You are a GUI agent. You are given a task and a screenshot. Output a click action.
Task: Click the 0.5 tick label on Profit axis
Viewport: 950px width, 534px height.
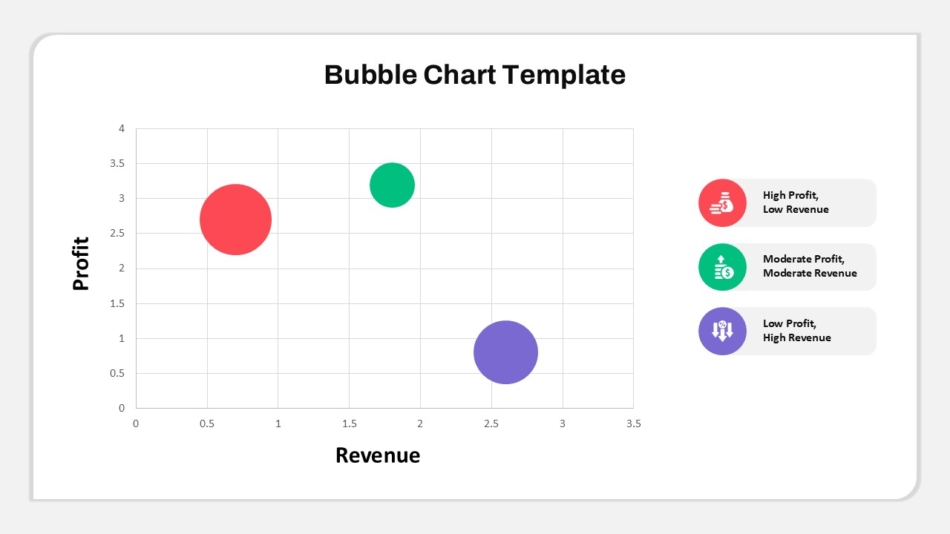point(118,373)
